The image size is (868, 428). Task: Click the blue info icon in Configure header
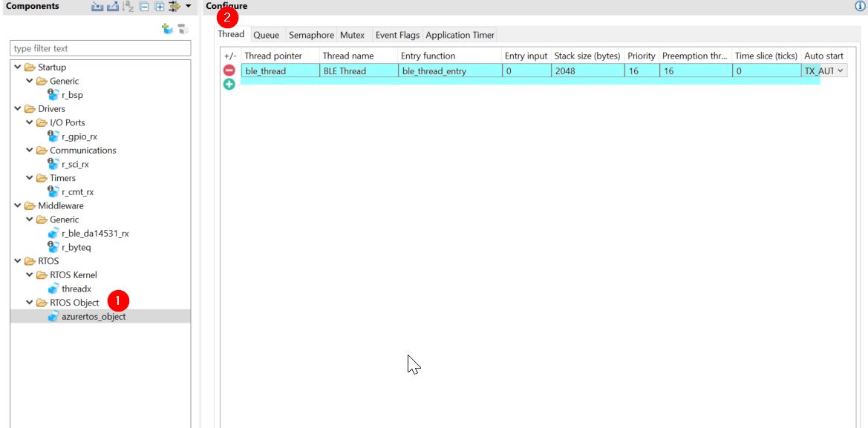coord(860,6)
